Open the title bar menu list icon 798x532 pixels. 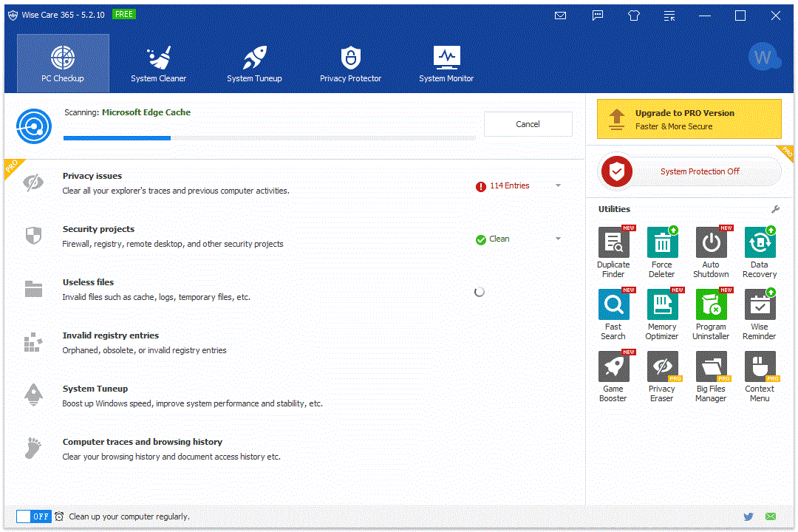(669, 16)
